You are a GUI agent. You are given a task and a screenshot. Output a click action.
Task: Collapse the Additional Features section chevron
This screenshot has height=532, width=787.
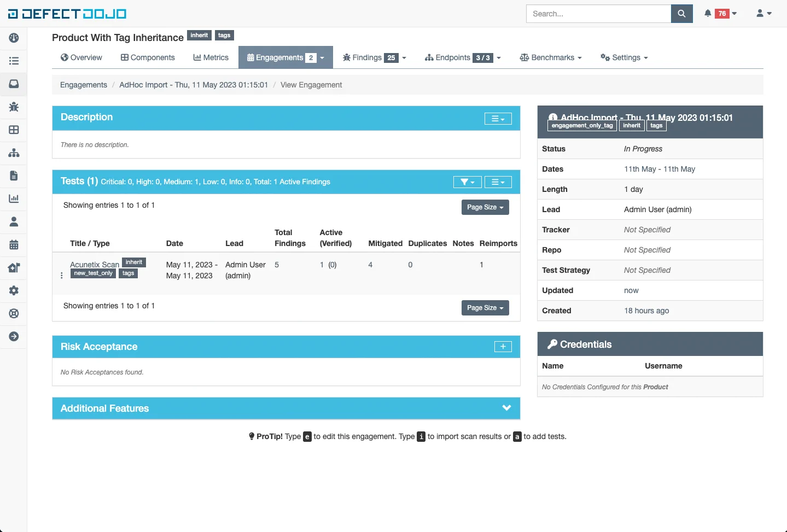(506, 408)
